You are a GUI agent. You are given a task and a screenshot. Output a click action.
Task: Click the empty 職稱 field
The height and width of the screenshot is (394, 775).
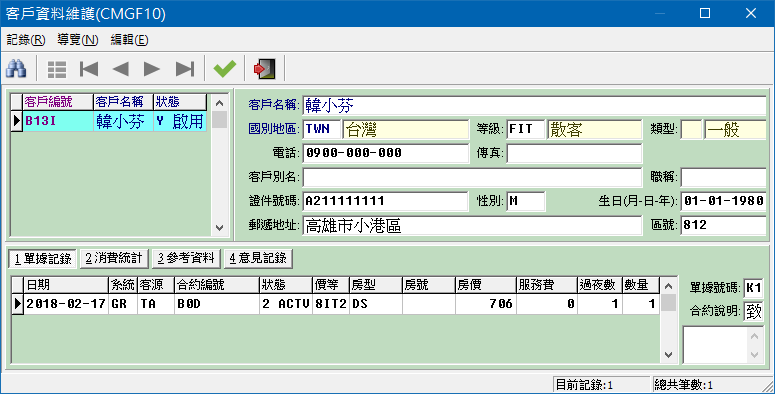coord(724,177)
